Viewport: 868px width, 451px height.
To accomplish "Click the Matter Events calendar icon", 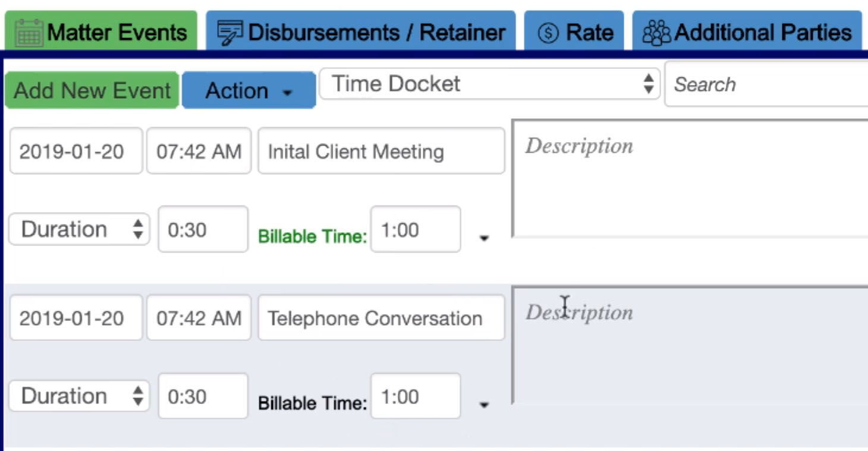I will [x=28, y=33].
